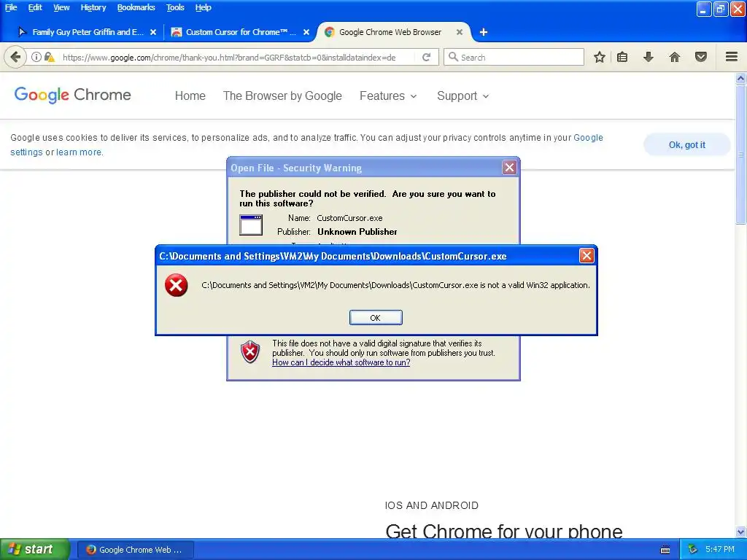This screenshot has width=747, height=560.
Task: Expand the Features dropdown in the page nav
Action: (388, 96)
